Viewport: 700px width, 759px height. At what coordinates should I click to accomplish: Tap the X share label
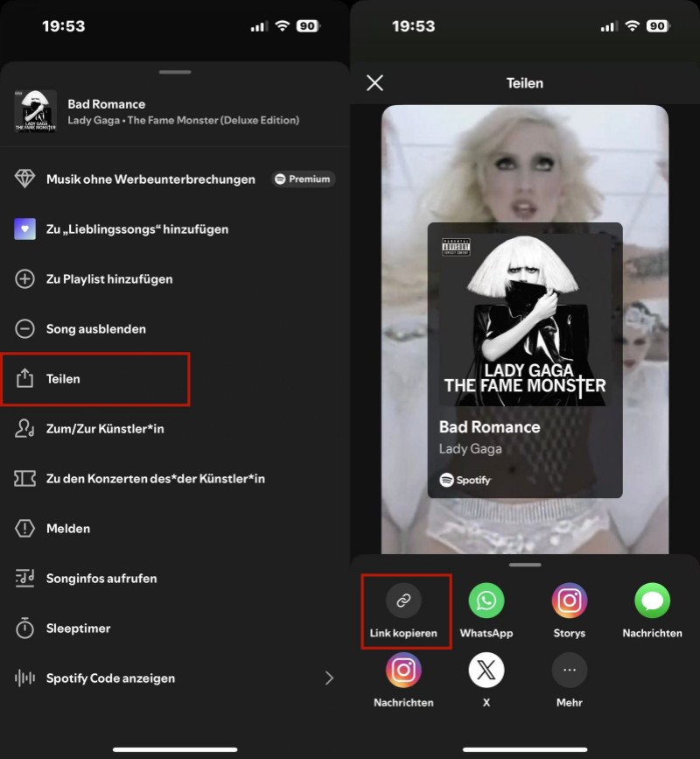click(486, 702)
